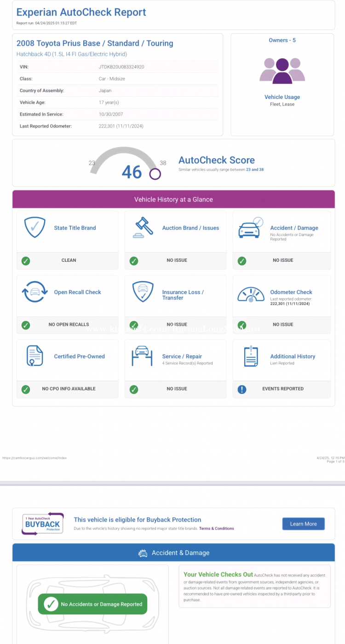The height and width of the screenshot is (644, 345).
Task: Click the Estimated In Service date 10/30/2007
Action: [x=111, y=114]
